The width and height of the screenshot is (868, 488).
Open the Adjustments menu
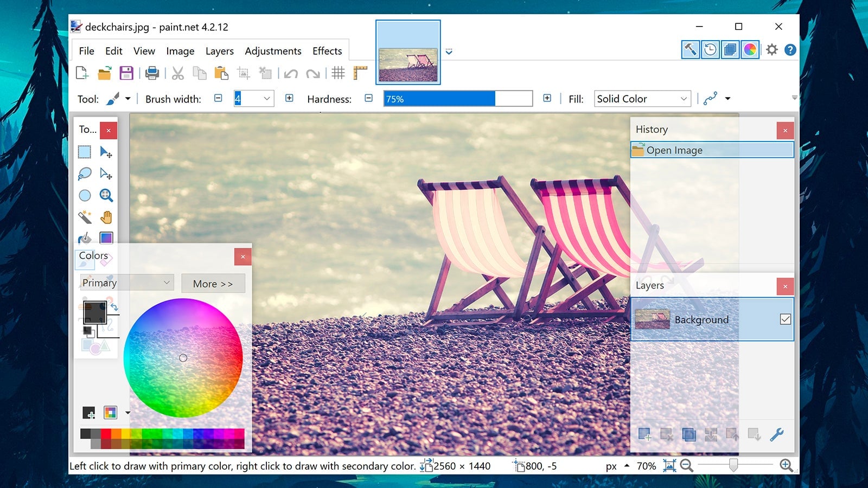[x=273, y=51]
